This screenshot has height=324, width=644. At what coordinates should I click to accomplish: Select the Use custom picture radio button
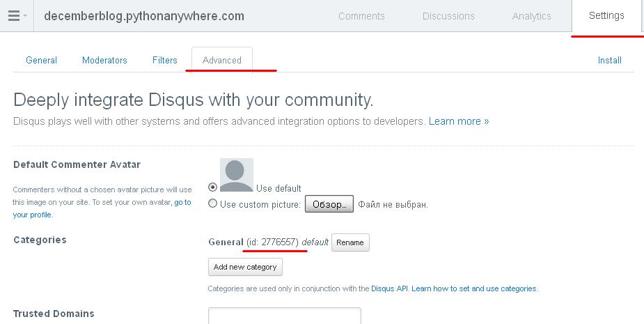tap(213, 204)
